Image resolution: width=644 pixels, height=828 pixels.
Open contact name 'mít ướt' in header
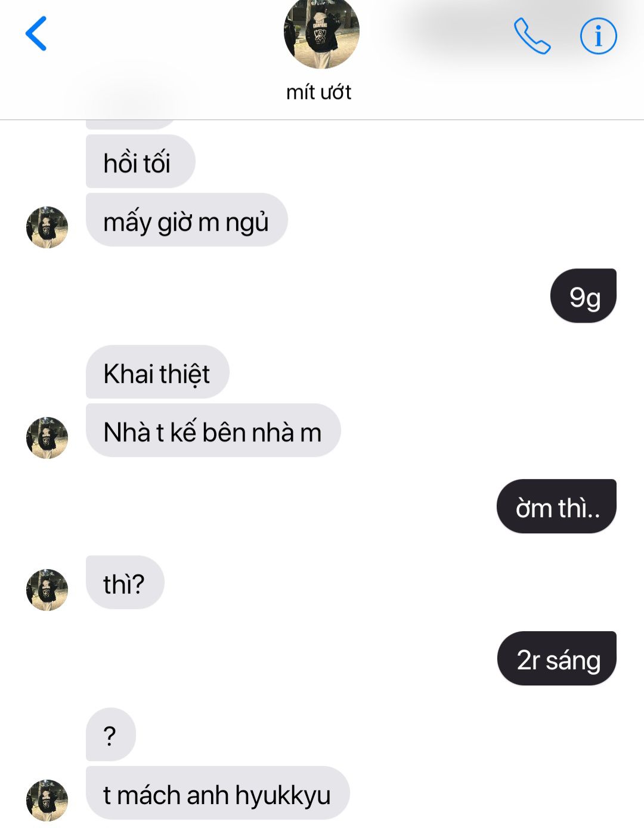[318, 92]
